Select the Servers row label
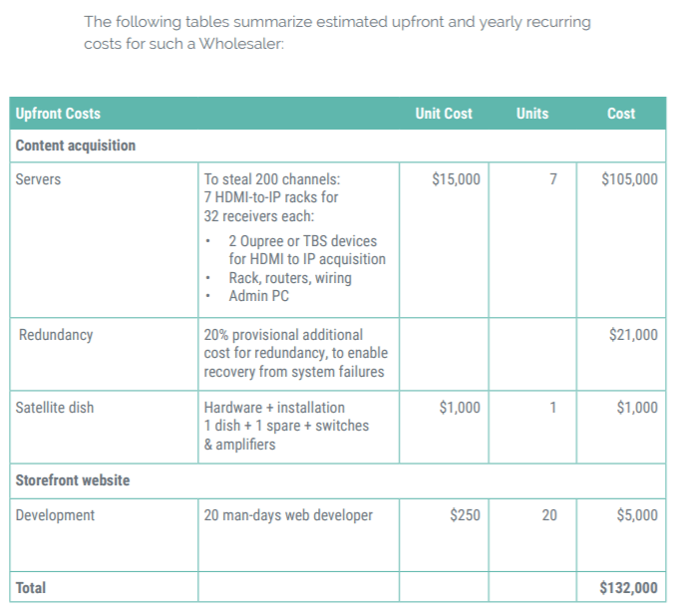The image size is (679, 616). pyautogui.click(x=38, y=179)
